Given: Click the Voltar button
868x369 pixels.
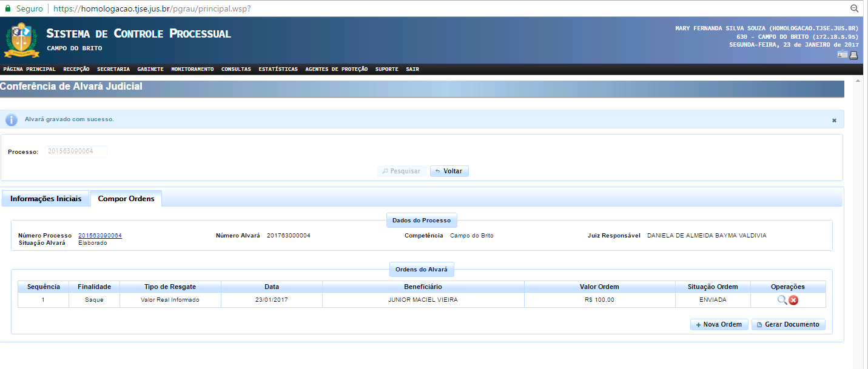Looking at the screenshot, I should click(x=449, y=171).
